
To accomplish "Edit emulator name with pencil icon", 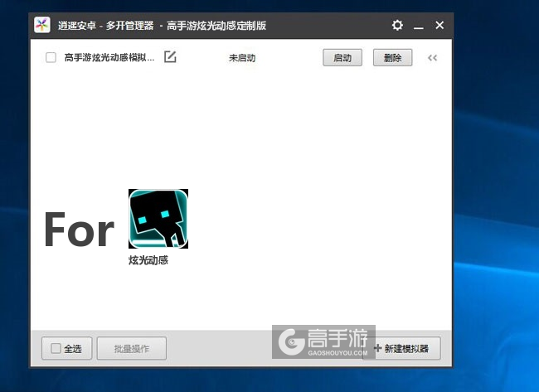I will click(x=170, y=57).
